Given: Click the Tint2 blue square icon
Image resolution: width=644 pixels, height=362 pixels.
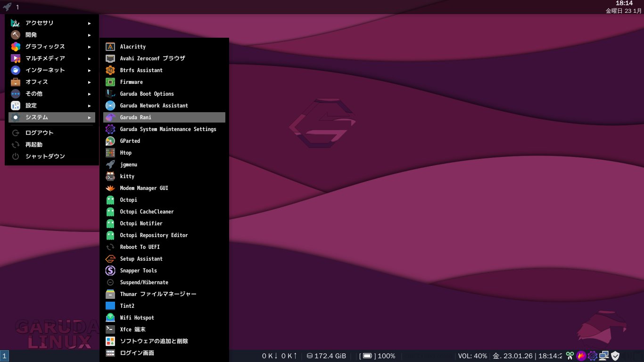Looking at the screenshot, I should [x=110, y=306].
